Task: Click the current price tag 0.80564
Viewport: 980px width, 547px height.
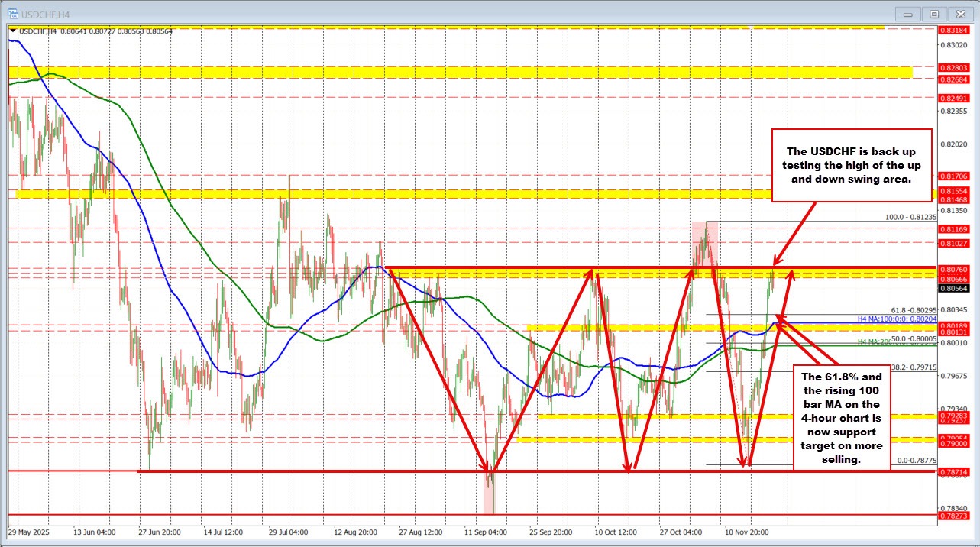Action: tap(954, 289)
